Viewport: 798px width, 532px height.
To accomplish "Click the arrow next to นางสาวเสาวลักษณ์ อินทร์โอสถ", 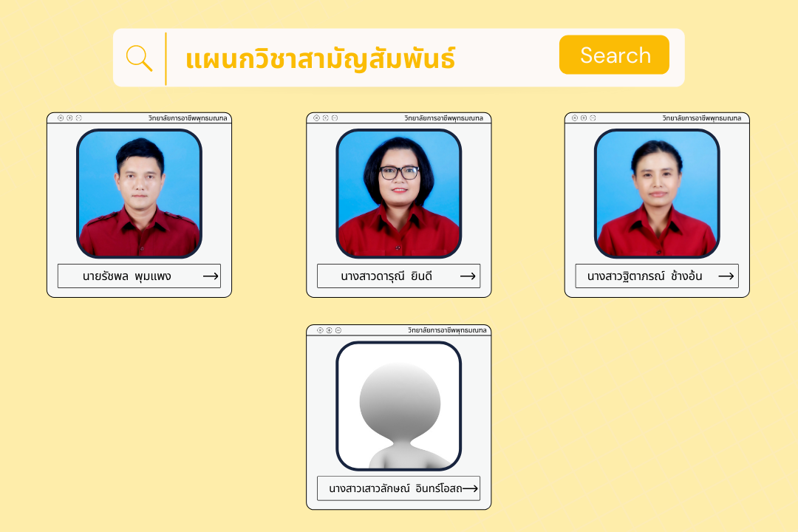I will 470,488.
